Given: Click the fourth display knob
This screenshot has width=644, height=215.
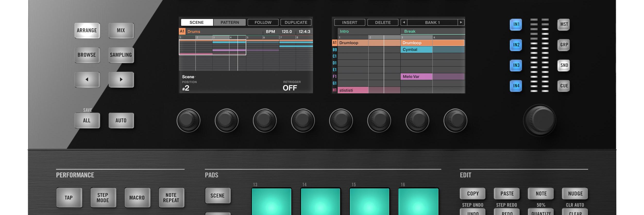Looking at the screenshot, I should (303, 120).
